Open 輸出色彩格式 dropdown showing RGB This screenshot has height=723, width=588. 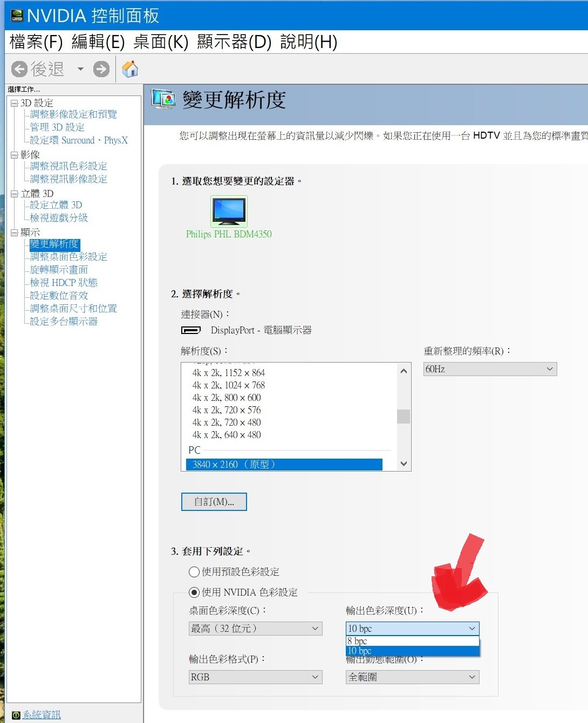(256, 677)
